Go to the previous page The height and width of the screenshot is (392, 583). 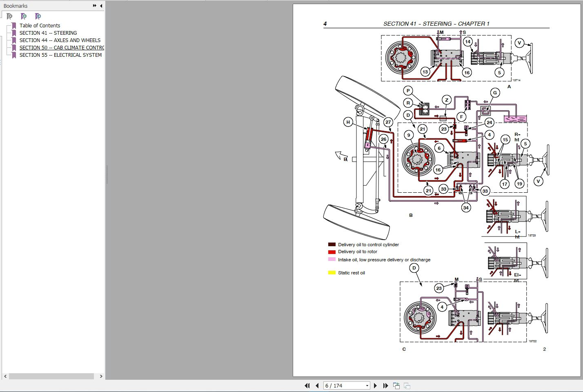click(317, 385)
